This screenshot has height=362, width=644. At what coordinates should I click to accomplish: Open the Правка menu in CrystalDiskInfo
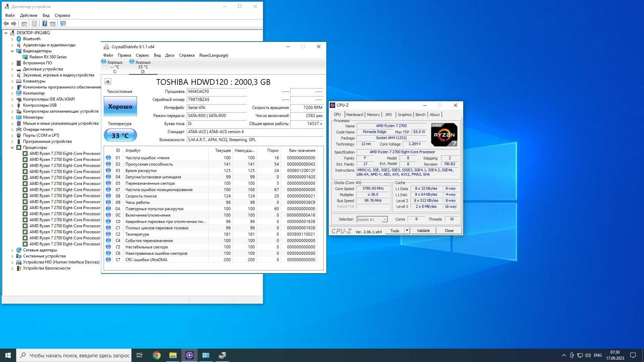[x=124, y=55]
